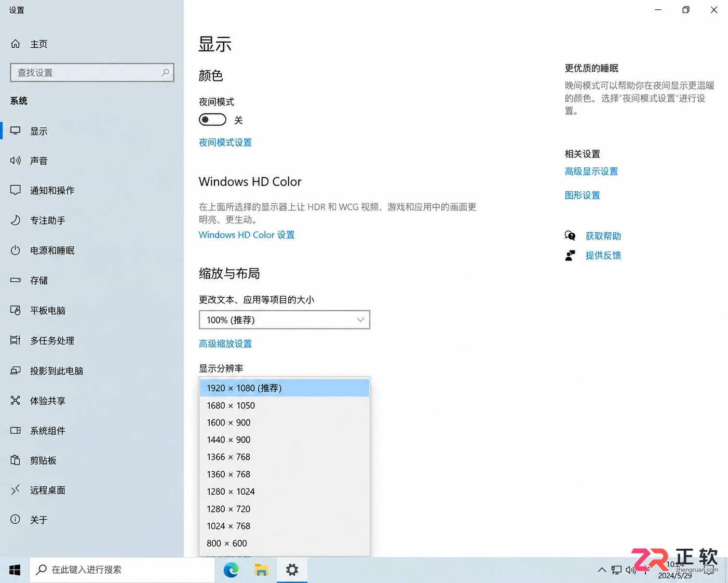Choose 1680 × 1050 resolution
The image size is (728, 583).
point(285,405)
